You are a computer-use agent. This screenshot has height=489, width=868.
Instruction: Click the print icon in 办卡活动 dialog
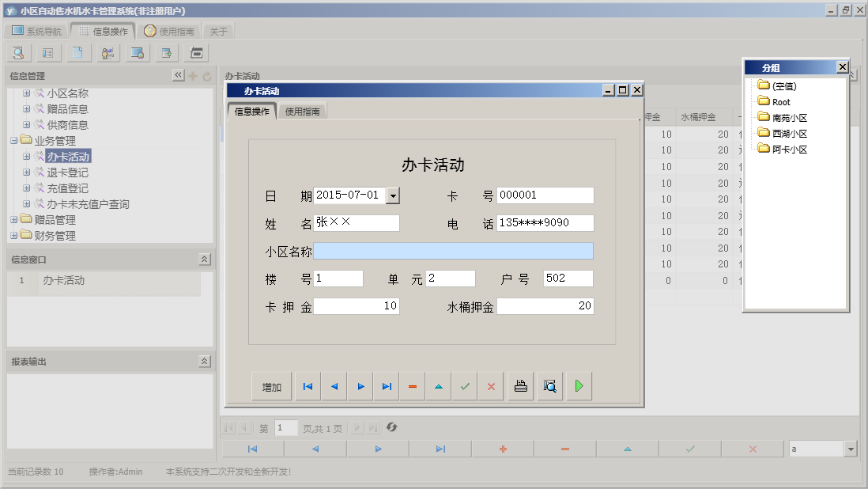(520, 386)
